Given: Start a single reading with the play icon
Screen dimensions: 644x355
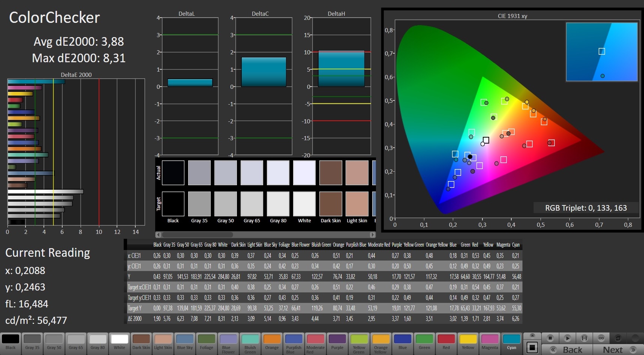Looking at the screenshot, I should (x=567, y=338).
